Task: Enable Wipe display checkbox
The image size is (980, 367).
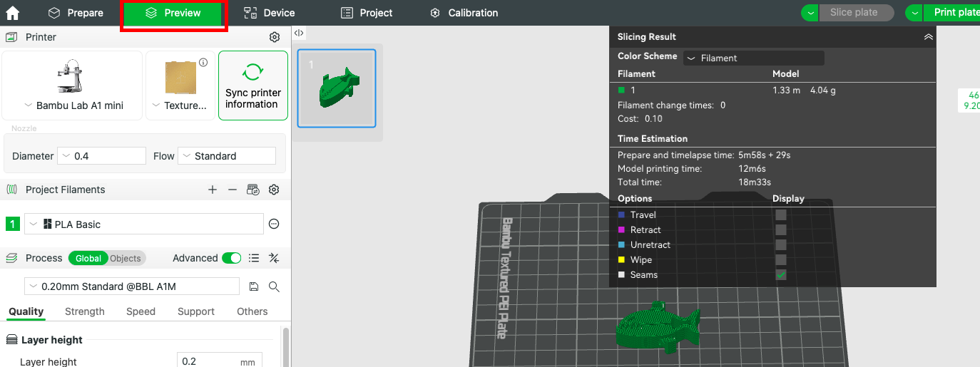Action: click(x=781, y=259)
